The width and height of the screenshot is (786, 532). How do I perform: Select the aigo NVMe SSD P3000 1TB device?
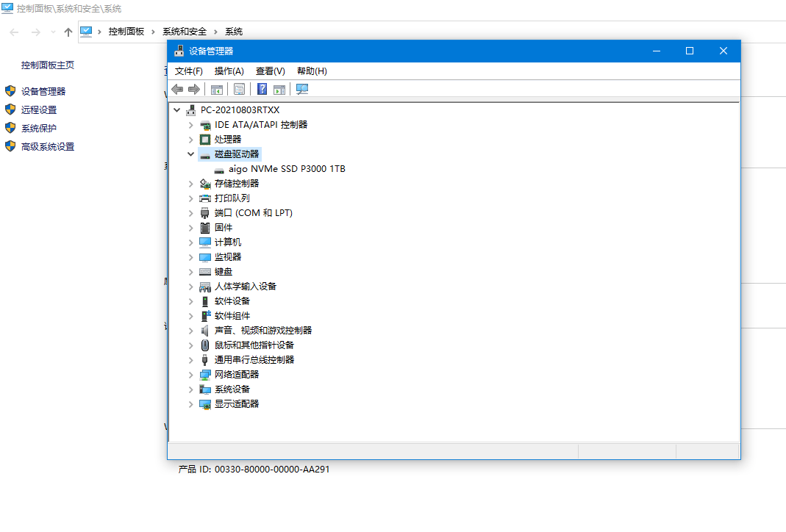click(x=287, y=169)
